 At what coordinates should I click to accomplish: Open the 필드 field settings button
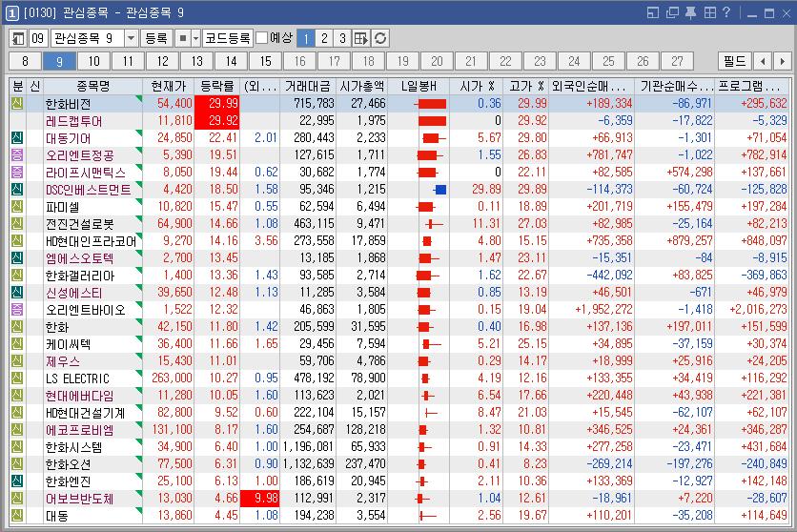(x=734, y=61)
